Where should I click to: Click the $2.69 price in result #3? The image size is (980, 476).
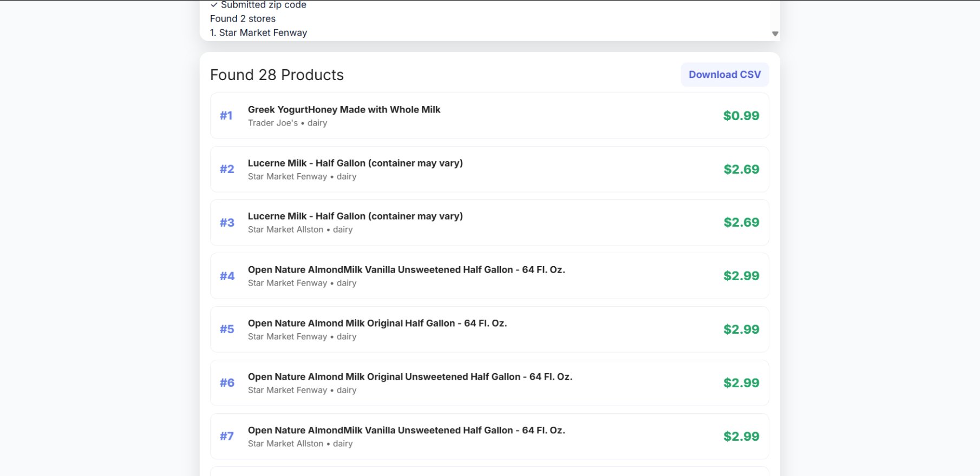click(741, 222)
